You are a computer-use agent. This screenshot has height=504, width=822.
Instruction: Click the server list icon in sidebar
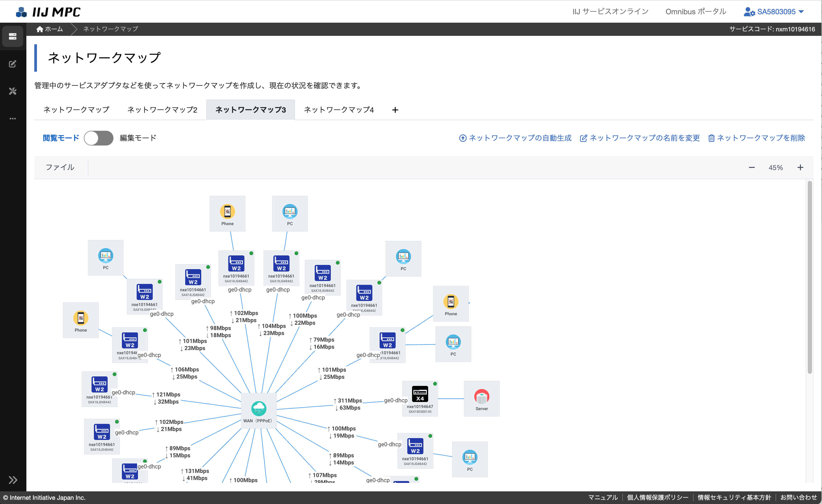(x=13, y=36)
